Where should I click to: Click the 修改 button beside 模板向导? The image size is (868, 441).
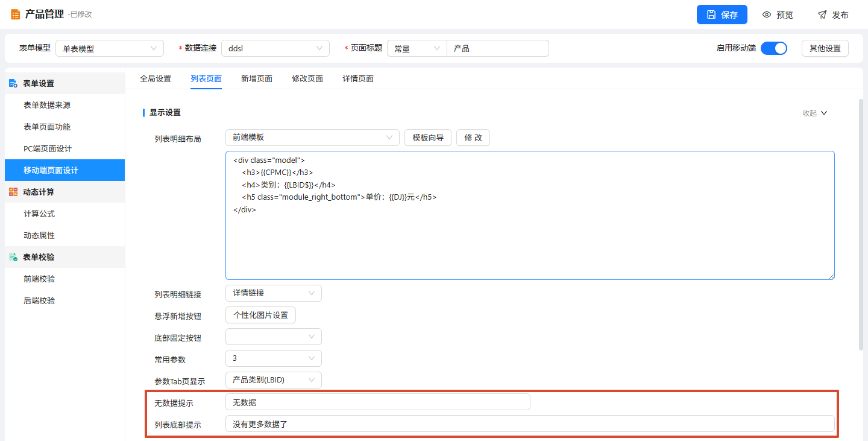(473, 138)
